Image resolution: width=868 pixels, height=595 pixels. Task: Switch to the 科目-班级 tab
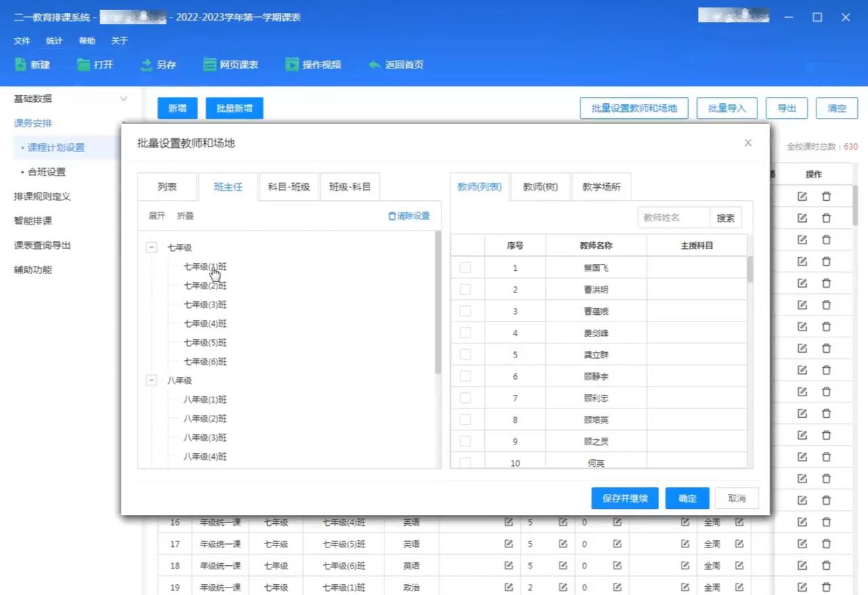[289, 187]
